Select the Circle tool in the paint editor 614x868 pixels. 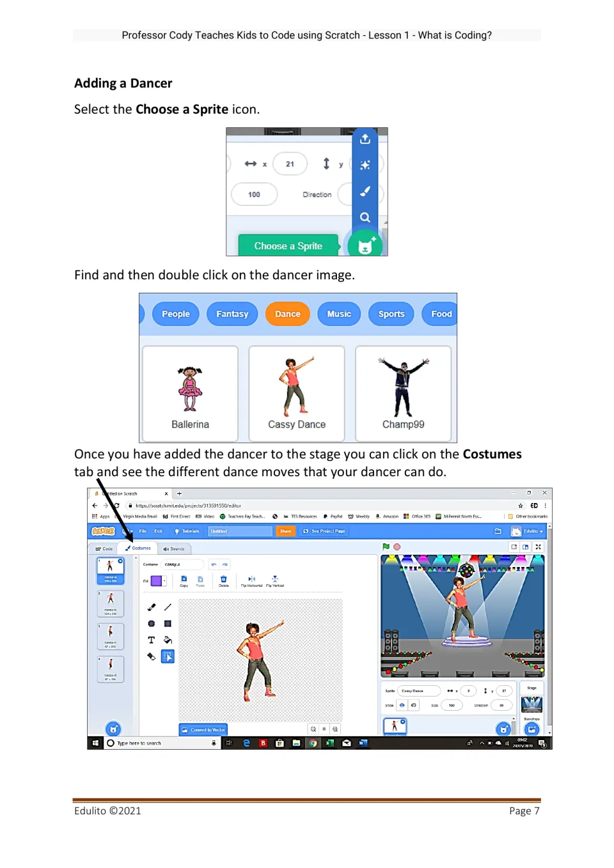152,624
